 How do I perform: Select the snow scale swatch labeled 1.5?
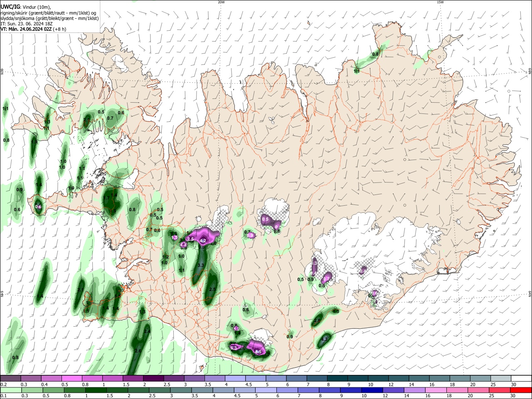point(133,379)
